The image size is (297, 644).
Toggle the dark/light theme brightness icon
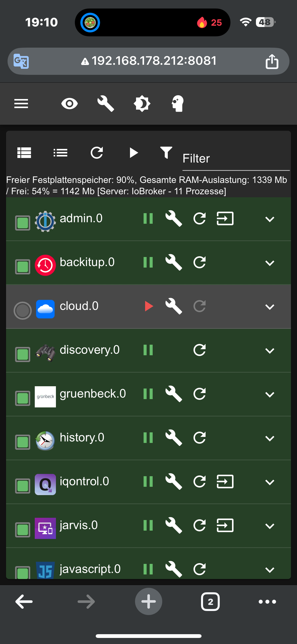pos(142,104)
